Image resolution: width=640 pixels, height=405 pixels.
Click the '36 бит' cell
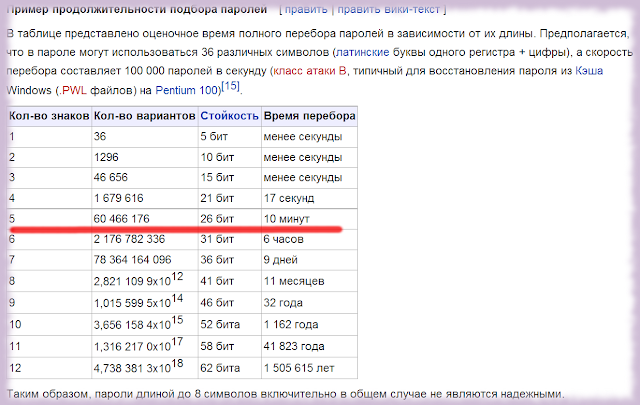tap(229, 260)
